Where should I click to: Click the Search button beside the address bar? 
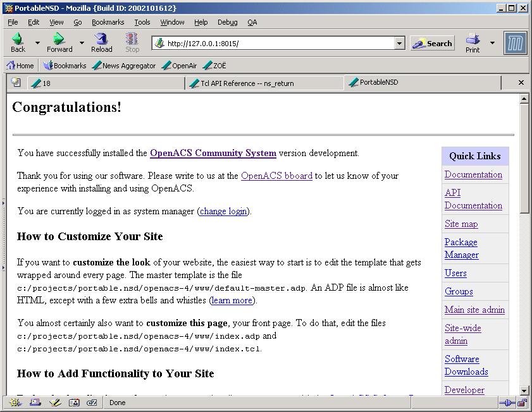click(432, 44)
